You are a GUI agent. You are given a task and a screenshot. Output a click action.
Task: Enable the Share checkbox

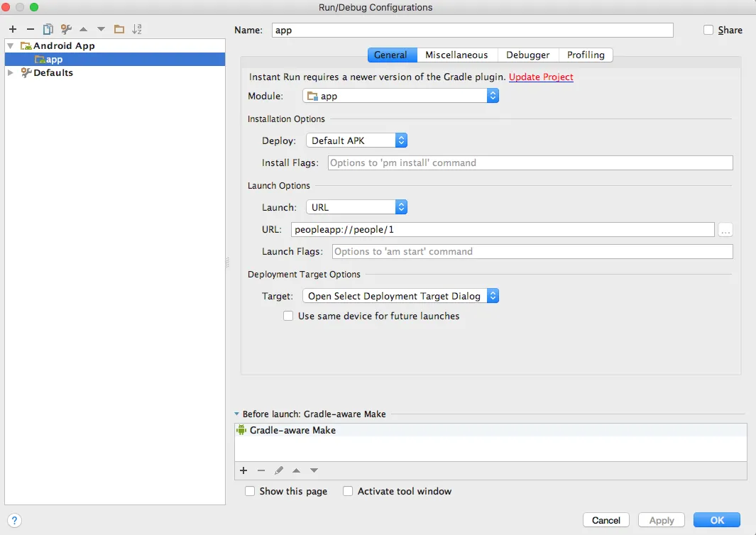(x=708, y=30)
